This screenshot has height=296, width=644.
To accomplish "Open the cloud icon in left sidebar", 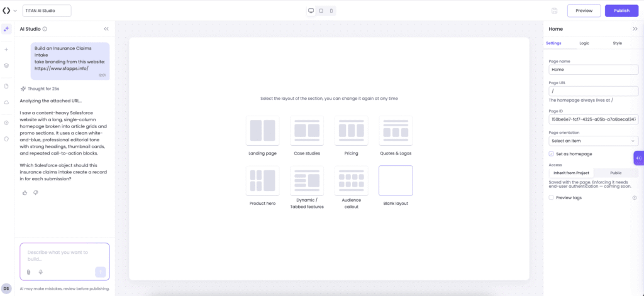I will point(6,102).
